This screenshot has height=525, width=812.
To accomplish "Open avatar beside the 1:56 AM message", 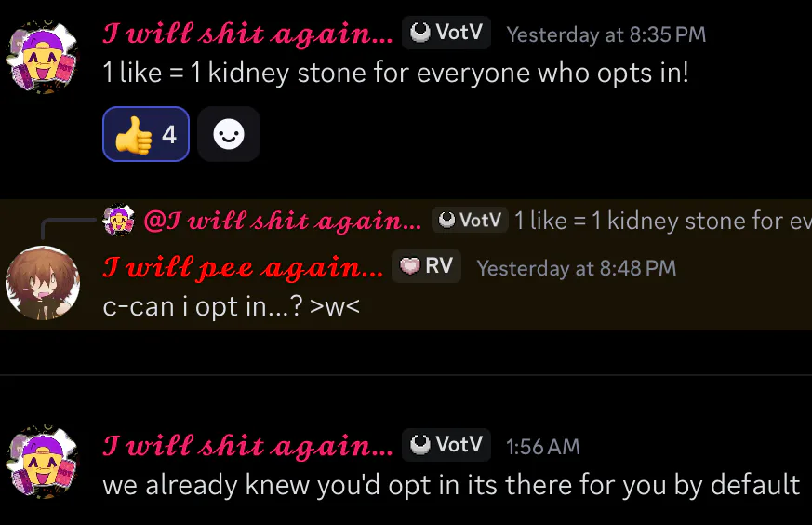I will (42, 462).
